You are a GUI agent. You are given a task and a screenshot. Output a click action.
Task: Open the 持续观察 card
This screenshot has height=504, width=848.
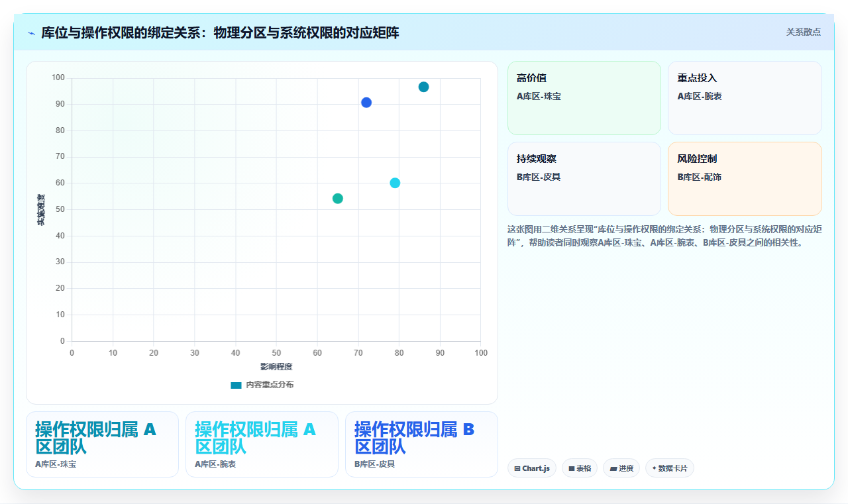click(584, 179)
